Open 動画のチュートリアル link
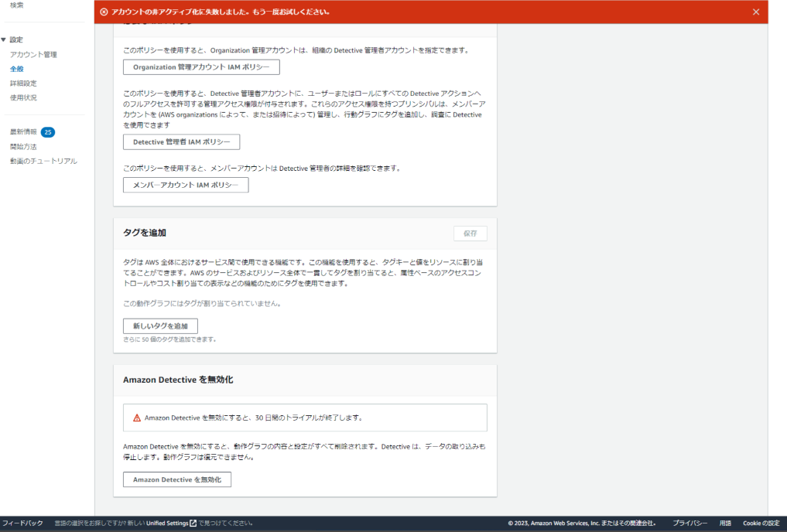The height and width of the screenshot is (532, 787). [43, 161]
